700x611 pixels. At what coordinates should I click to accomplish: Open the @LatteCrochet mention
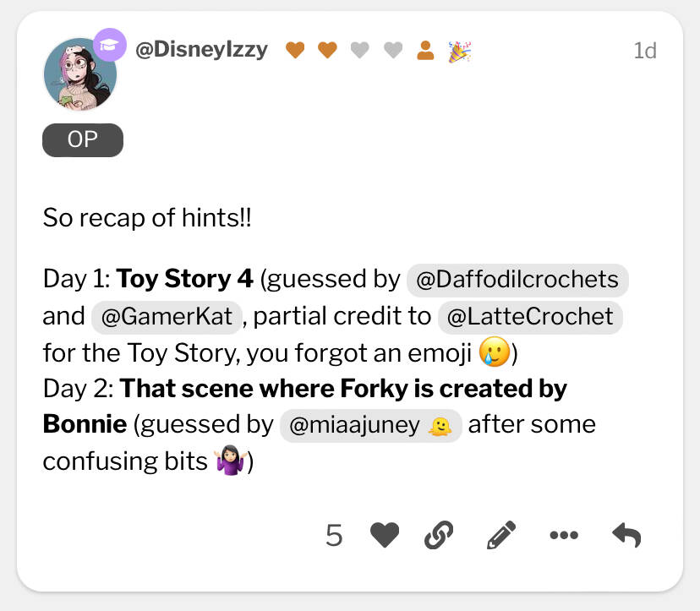(x=530, y=316)
